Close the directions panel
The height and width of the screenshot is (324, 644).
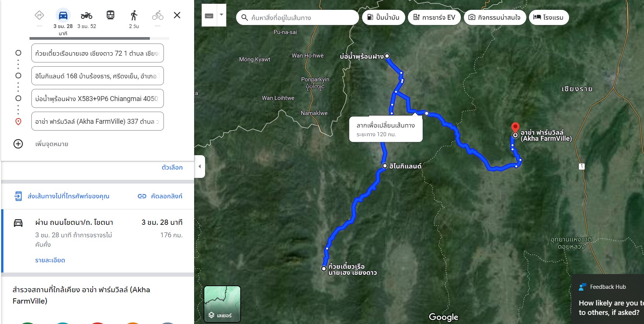[x=177, y=15]
